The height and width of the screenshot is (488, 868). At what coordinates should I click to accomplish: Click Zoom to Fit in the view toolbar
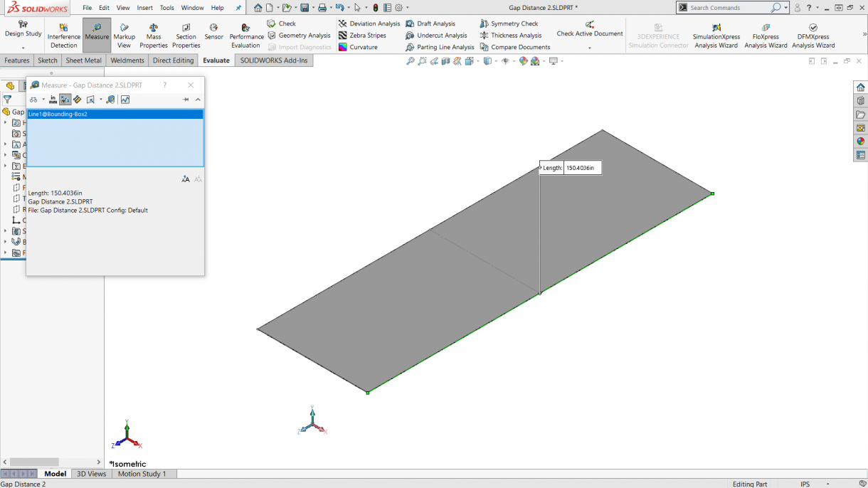pos(411,61)
